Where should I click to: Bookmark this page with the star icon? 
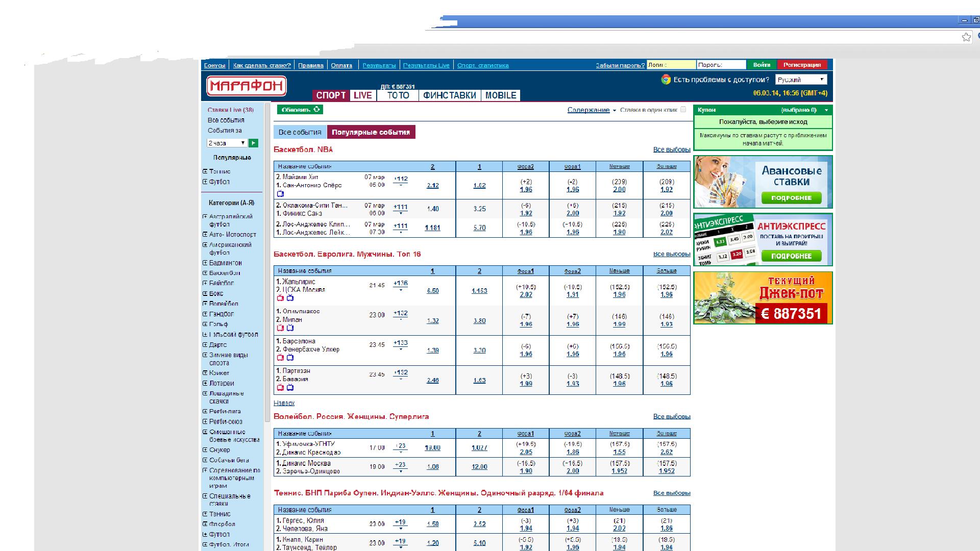tap(966, 37)
